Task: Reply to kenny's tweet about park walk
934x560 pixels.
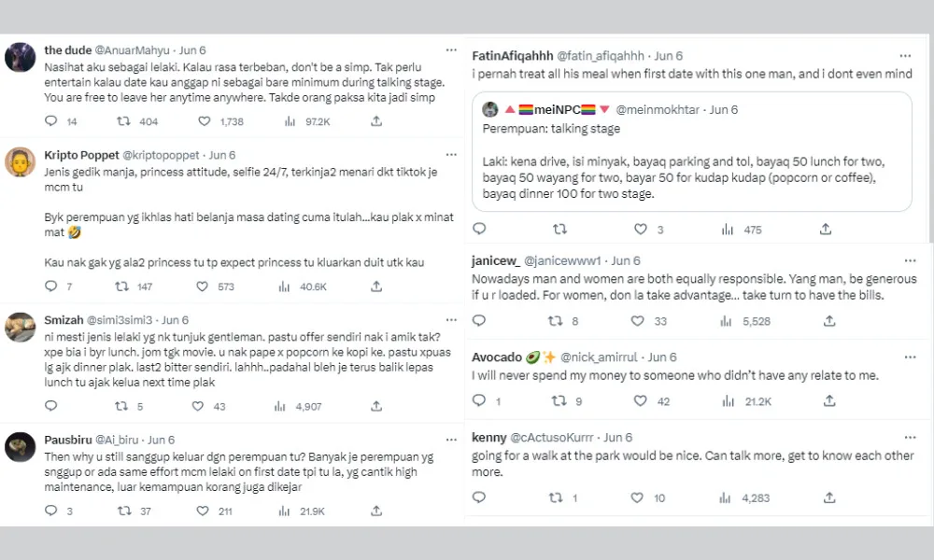Action: pos(479,498)
